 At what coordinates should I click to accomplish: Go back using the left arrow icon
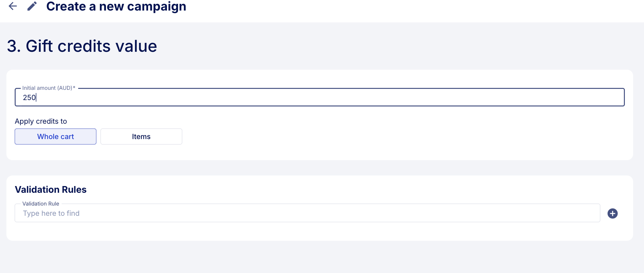[x=13, y=6]
